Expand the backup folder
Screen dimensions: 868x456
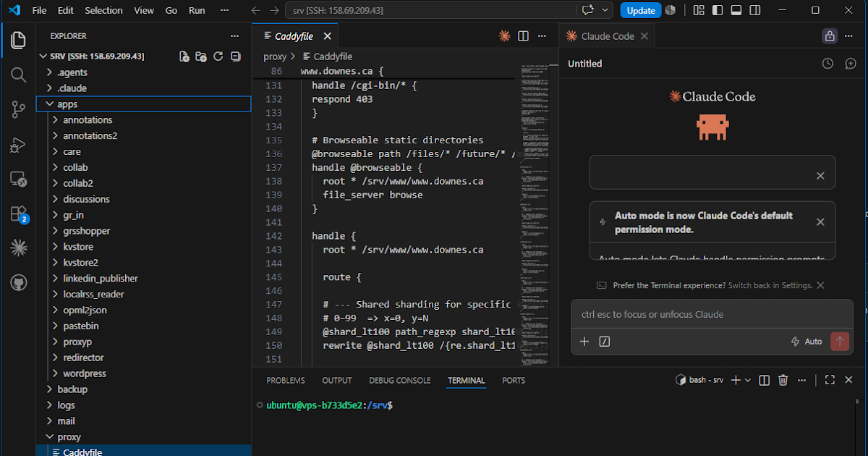point(72,389)
